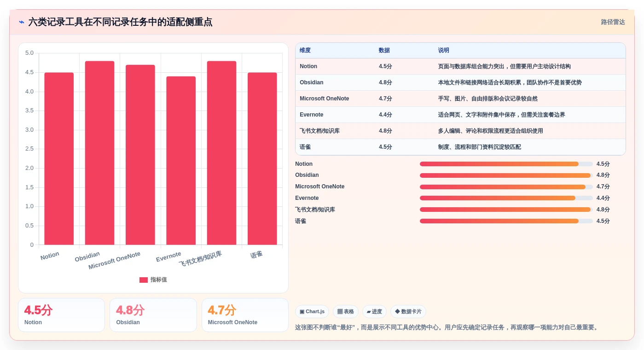Click the Obsidian progress bar

506,175
